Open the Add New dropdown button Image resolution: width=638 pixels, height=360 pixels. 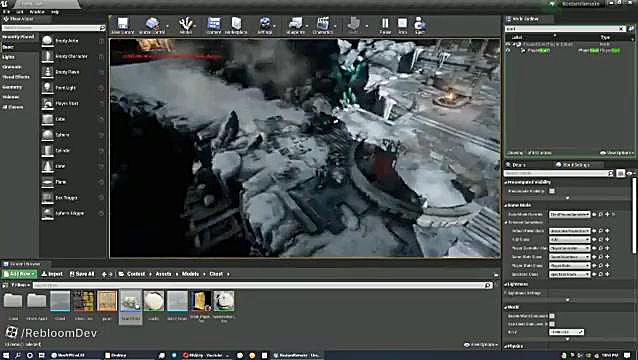[20, 274]
